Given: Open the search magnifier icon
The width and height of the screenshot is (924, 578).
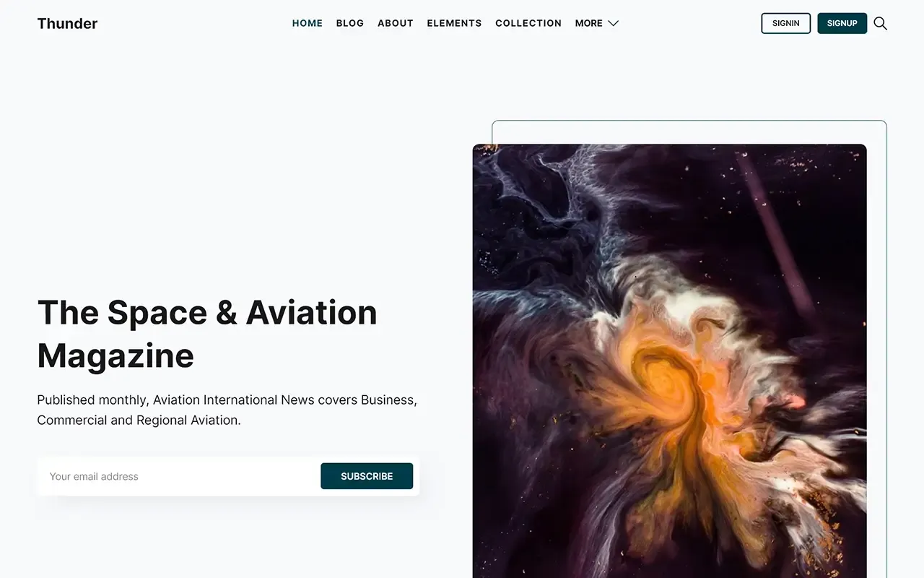Looking at the screenshot, I should click(x=880, y=23).
